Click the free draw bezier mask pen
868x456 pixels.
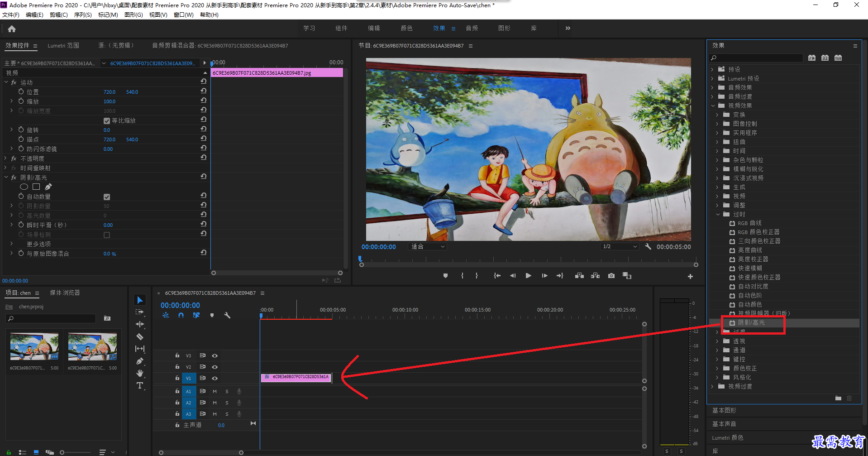[48, 187]
